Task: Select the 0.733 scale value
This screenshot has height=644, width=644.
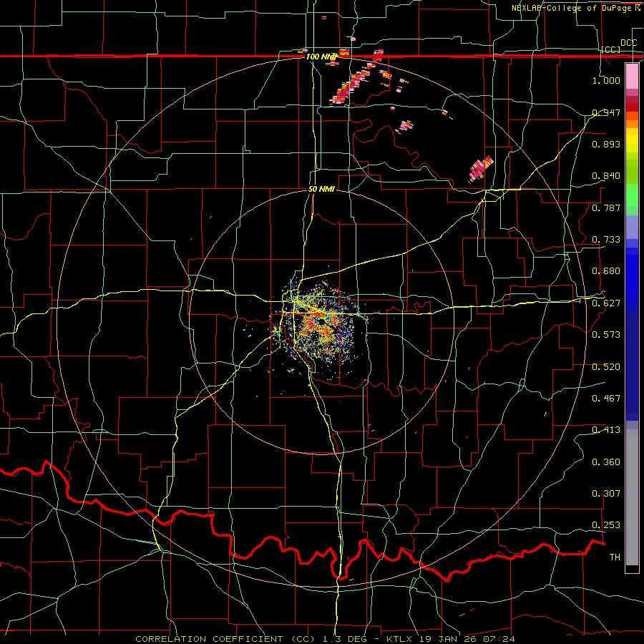Action: tap(606, 240)
